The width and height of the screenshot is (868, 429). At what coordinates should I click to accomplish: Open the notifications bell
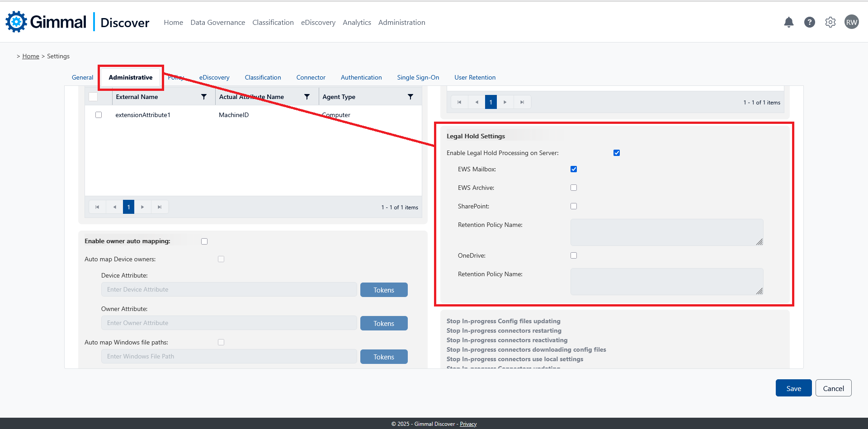[x=788, y=22]
